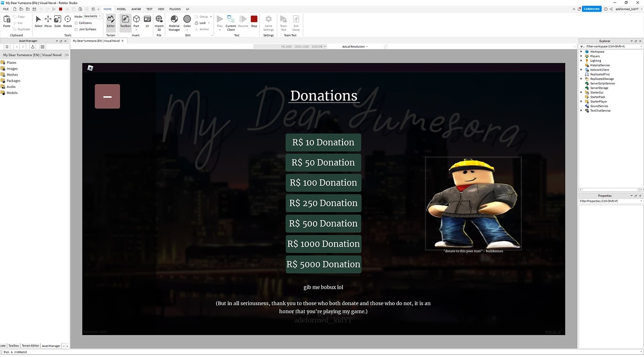Open the Terrain Editor
Image resolution: width=644 pixels, height=357 pixels.
click(111, 22)
